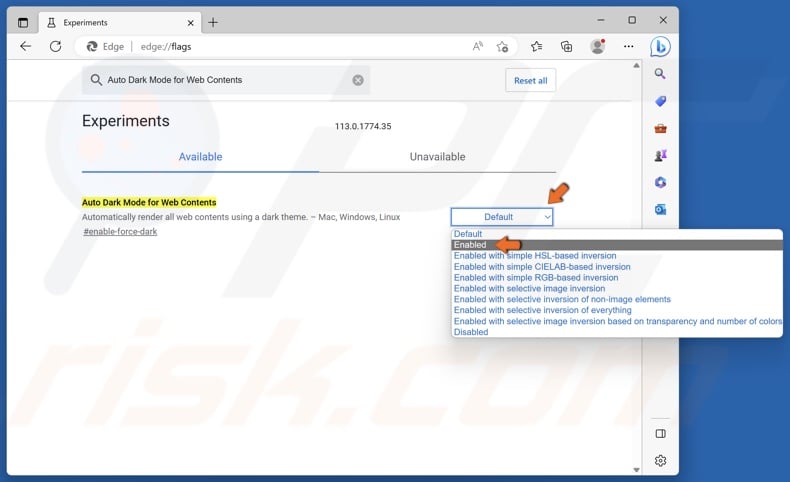The width and height of the screenshot is (790, 482).
Task: Select Enabled with simple HSL-based inversion
Action: click(617, 256)
